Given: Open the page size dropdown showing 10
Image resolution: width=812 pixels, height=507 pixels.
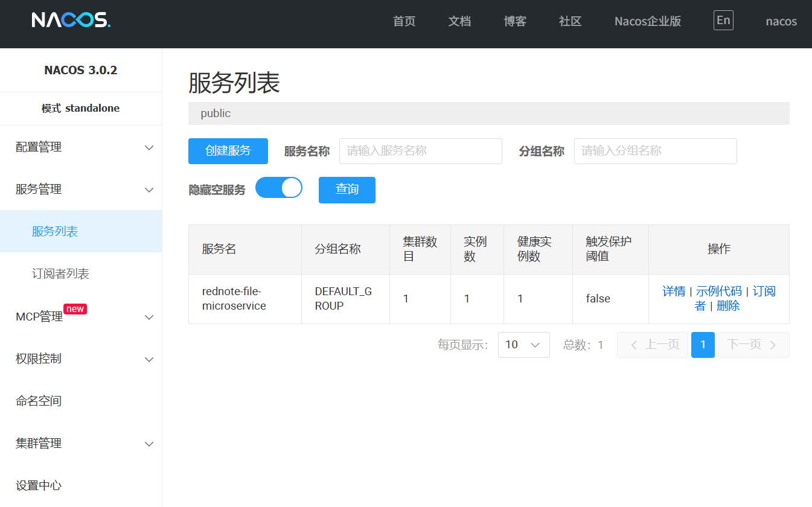Looking at the screenshot, I should tap(523, 345).
